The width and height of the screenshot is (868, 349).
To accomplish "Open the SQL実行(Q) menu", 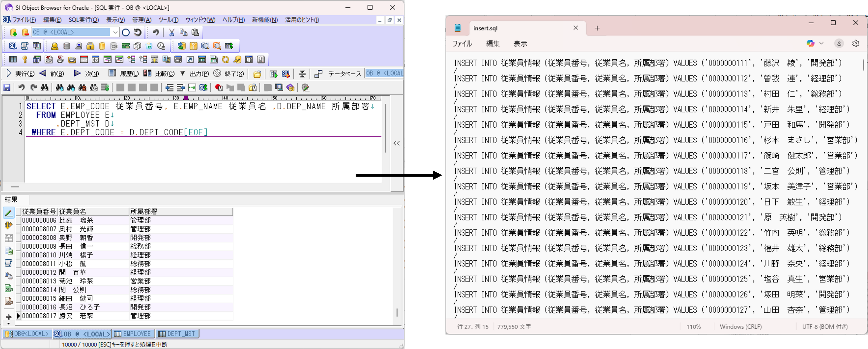I will click(83, 20).
